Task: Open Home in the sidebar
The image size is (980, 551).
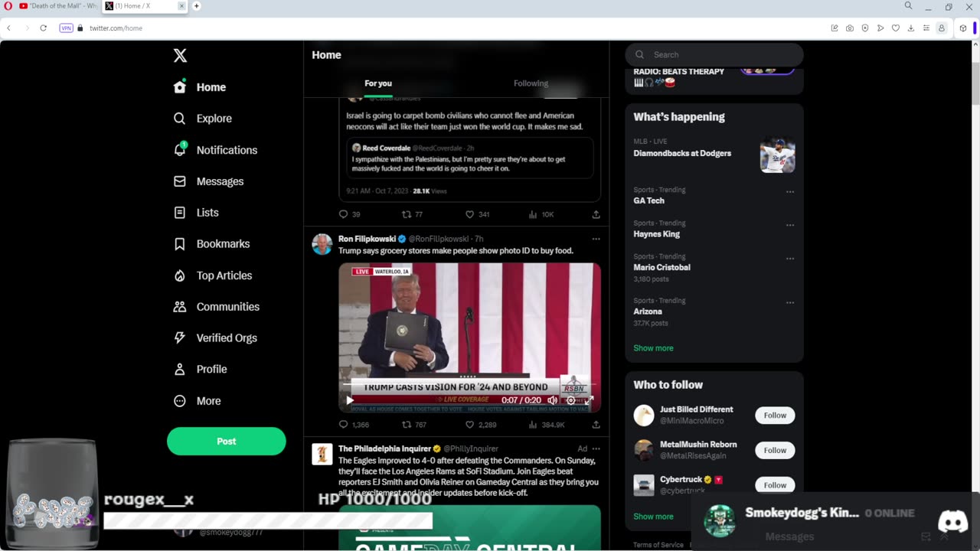Action: [200, 87]
